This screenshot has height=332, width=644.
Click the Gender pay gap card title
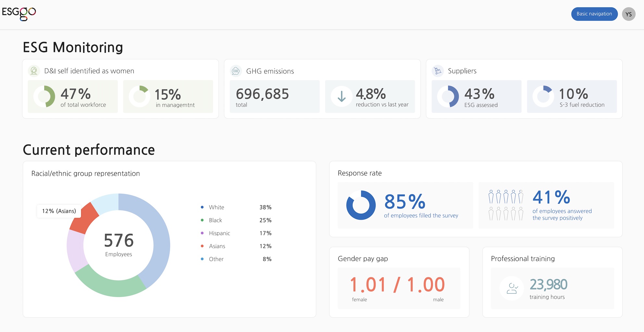pyautogui.click(x=363, y=259)
